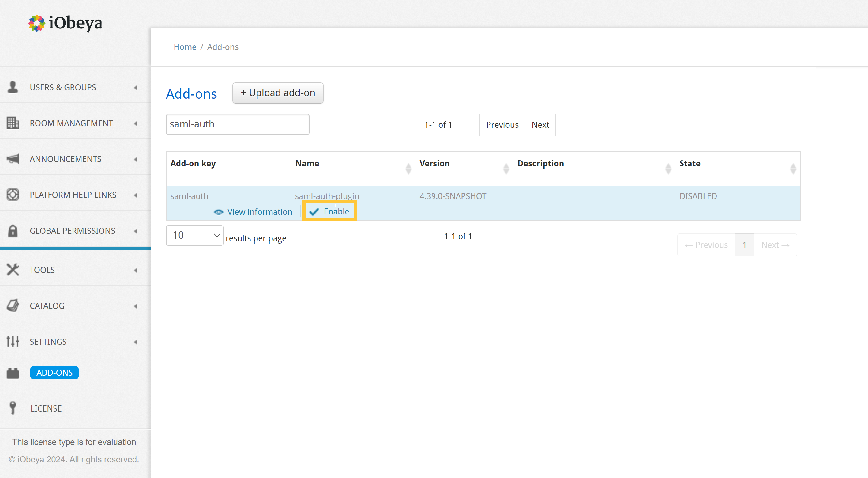Select the ADD-ONS menu item
The width and height of the screenshot is (868, 478).
[54, 372]
